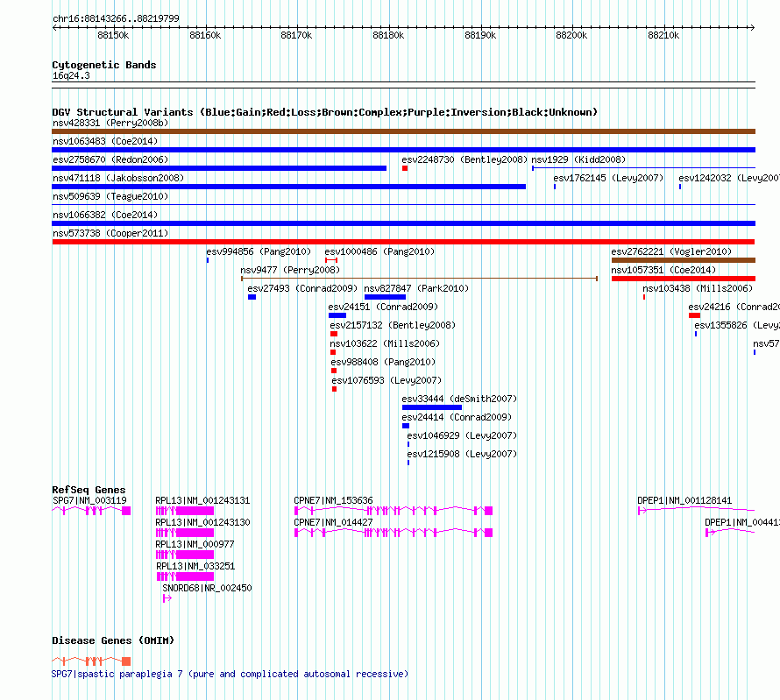780x700 pixels.
Task: Select blue esv33444 gain bar
Action: pyautogui.click(x=432, y=407)
